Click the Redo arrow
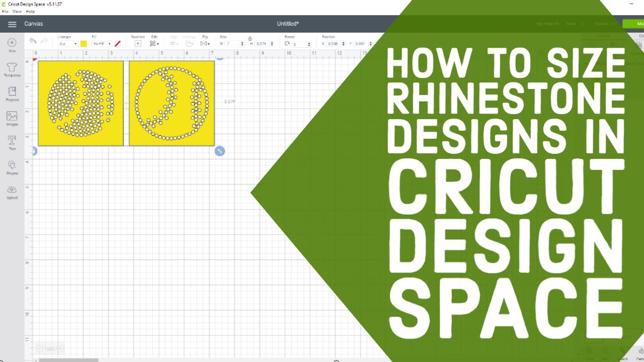 (x=44, y=41)
